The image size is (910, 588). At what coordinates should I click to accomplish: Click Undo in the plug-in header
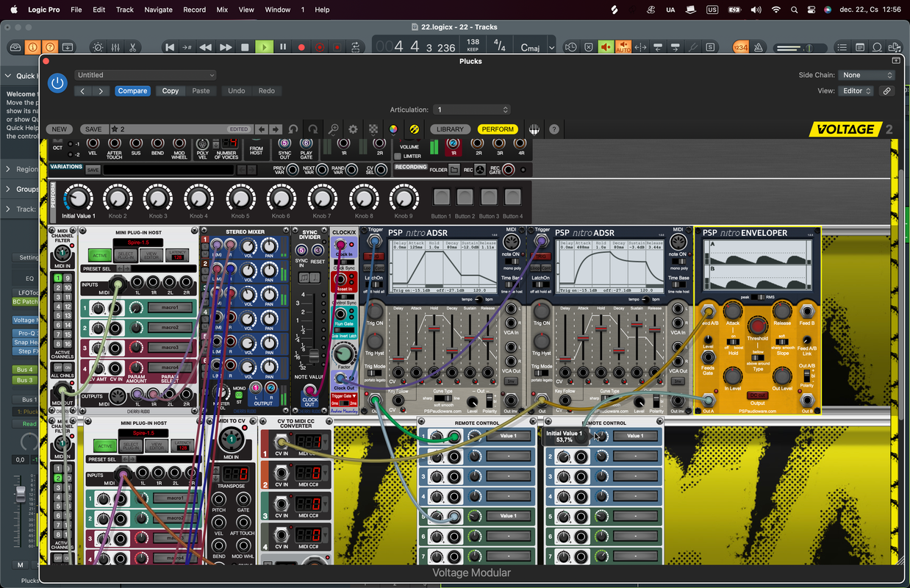[x=236, y=91]
